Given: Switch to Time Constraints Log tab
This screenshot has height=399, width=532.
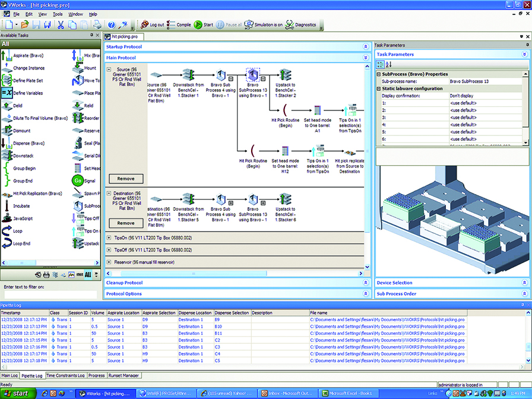Looking at the screenshot, I should (x=65, y=376).
